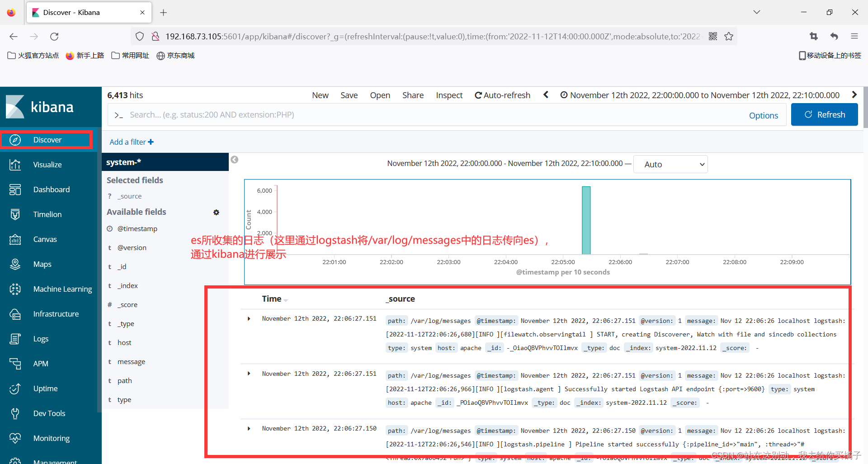
Task: Open the Infrastructure monitor
Action: click(56, 314)
